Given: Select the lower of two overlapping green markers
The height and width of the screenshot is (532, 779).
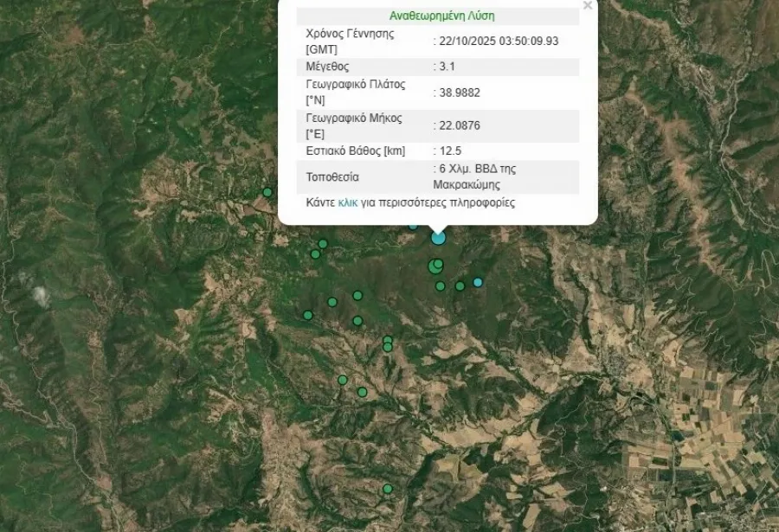Looking at the screenshot, I should point(388,348).
